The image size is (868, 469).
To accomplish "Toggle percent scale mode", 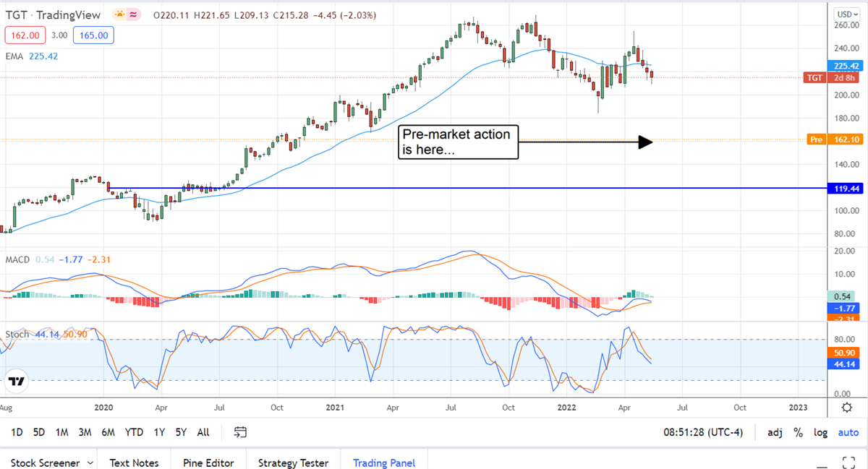I will (x=799, y=432).
